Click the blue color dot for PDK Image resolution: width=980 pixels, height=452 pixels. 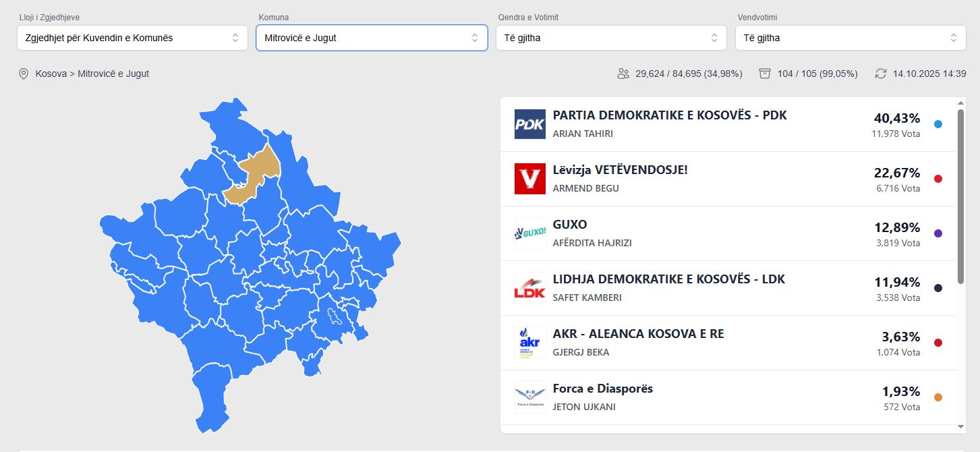pyautogui.click(x=938, y=124)
